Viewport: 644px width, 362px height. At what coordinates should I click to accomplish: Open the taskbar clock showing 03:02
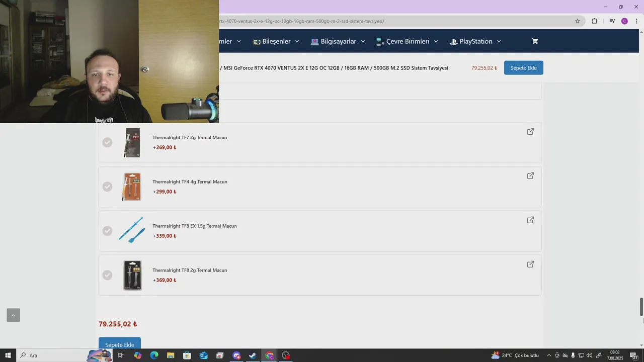pos(615,355)
